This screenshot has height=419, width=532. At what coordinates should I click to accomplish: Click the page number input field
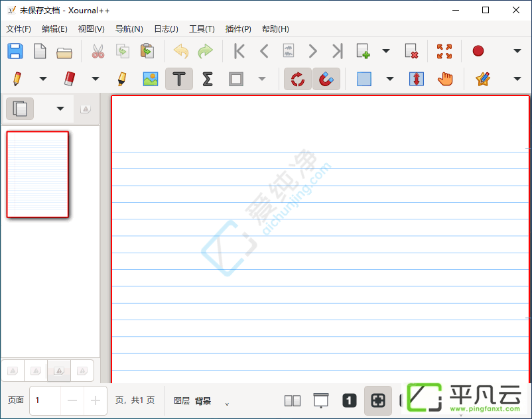pos(45,400)
